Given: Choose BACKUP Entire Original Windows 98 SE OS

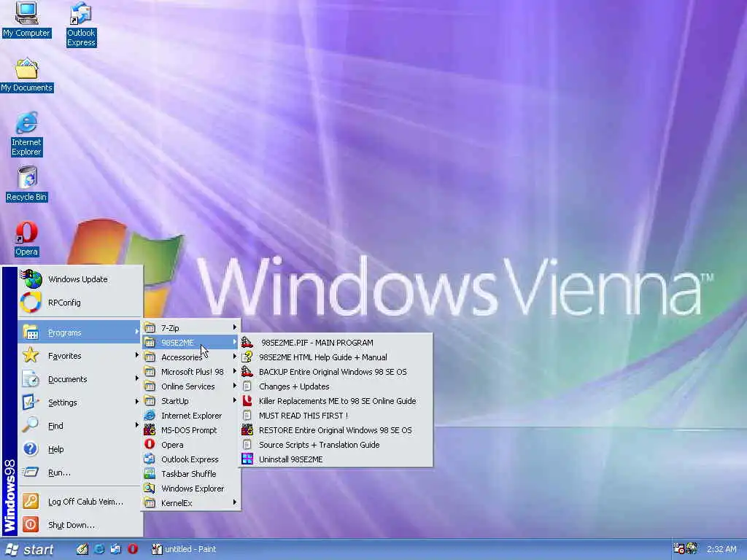Looking at the screenshot, I should point(336,372).
